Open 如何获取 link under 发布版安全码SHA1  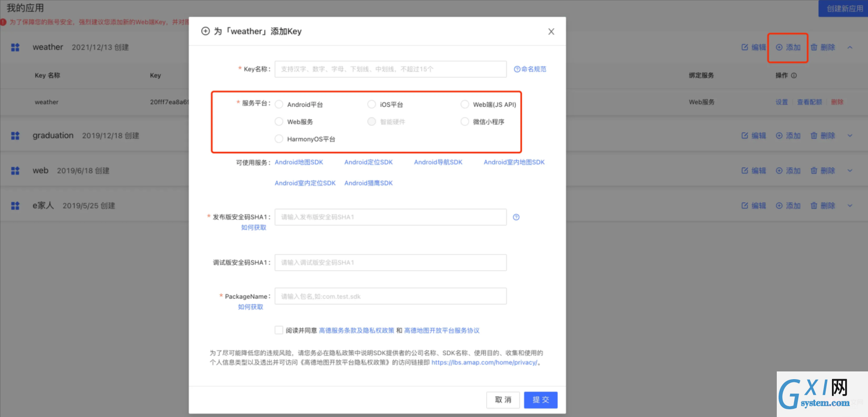tap(254, 227)
